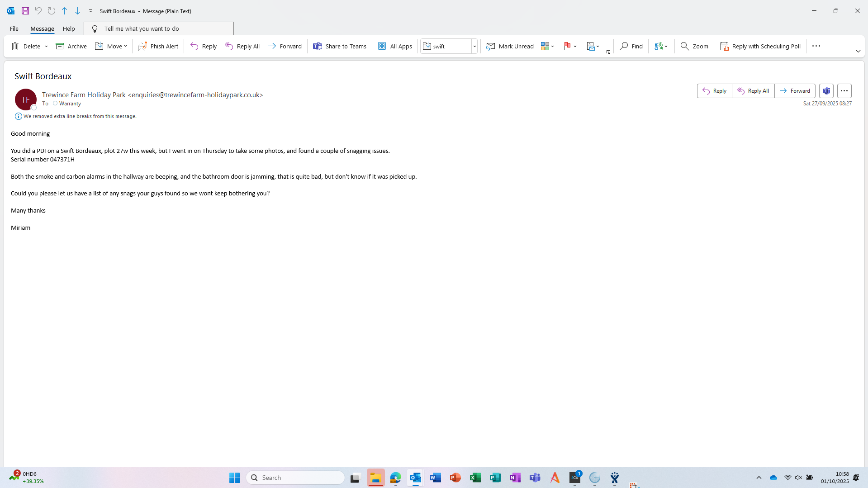Image resolution: width=868 pixels, height=488 pixels.
Task: Open File Explorer from the taskbar
Action: pyautogui.click(x=376, y=478)
